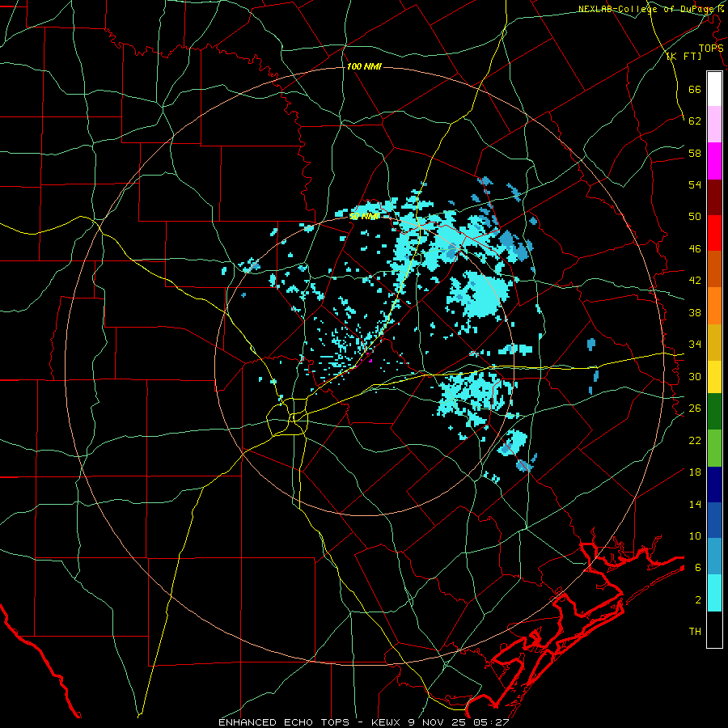Screen dimensions: 728x728
Task: Click the gold 34-38 kft legend swatch
Action: tap(714, 343)
